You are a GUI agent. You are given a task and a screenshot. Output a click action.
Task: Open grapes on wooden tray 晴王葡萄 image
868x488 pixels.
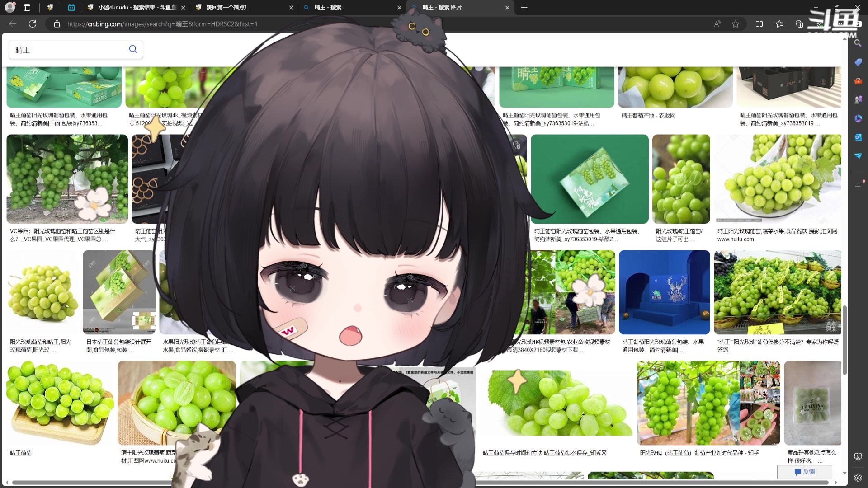[60, 403]
